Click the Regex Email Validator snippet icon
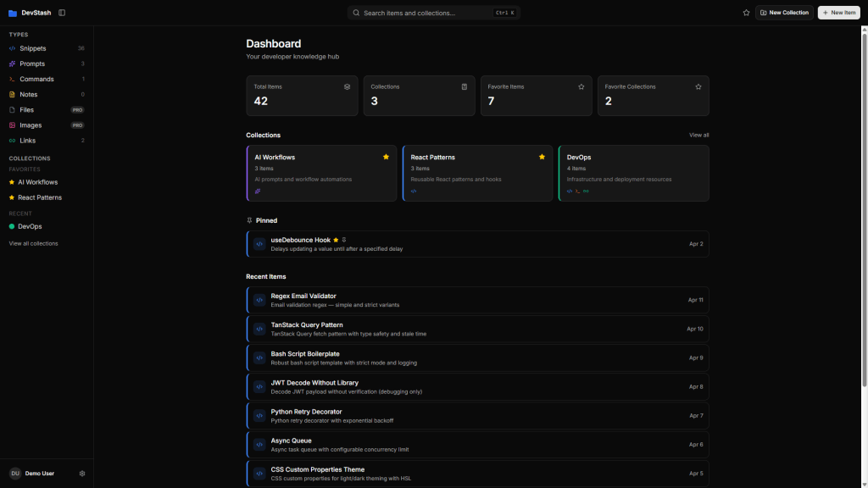The image size is (868, 488). click(259, 300)
